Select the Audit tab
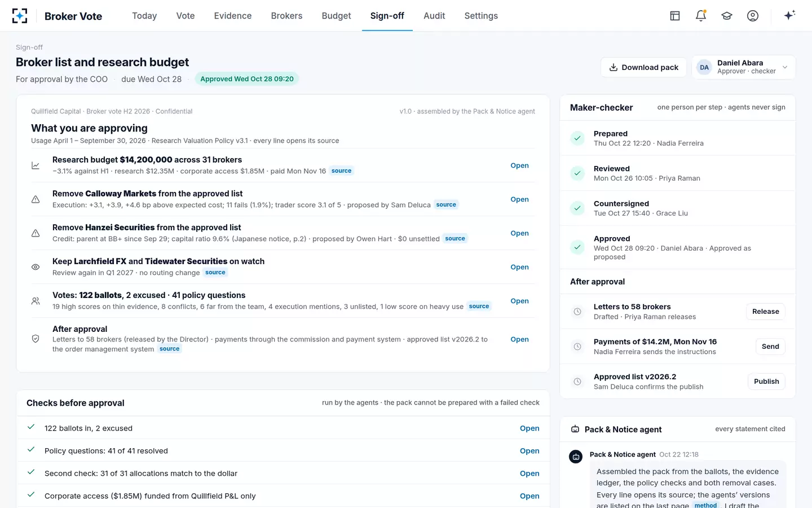The image size is (812, 508). 434,16
